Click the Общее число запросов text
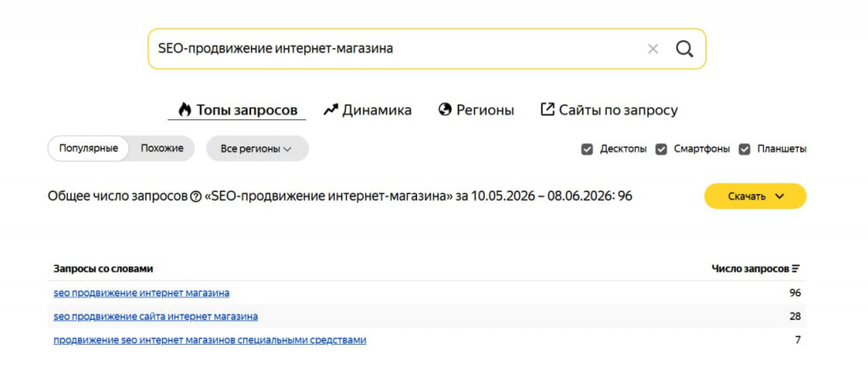The height and width of the screenshot is (371, 868). pyautogui.click(x=118, y=197)
